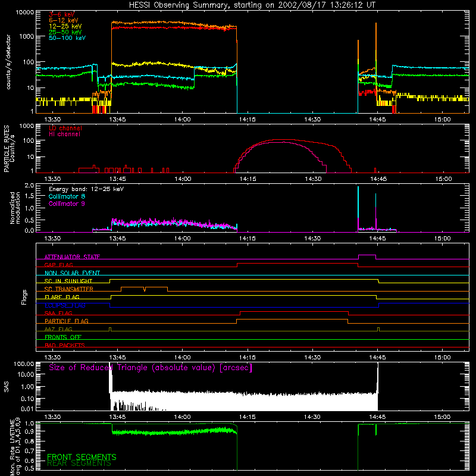Select the 14:15 tick under particle rates plot

[248, 179]
